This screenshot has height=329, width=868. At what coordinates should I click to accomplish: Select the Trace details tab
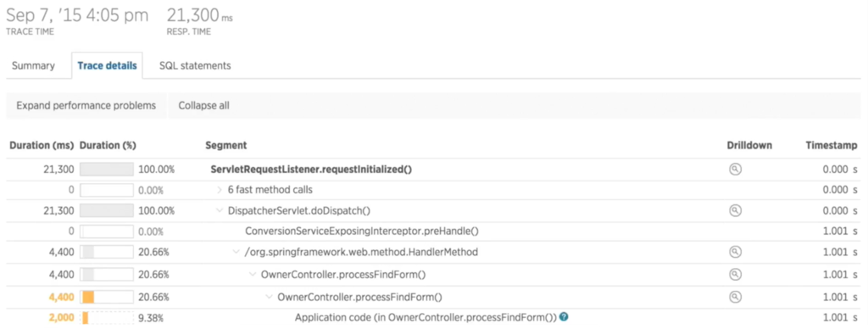107,65
